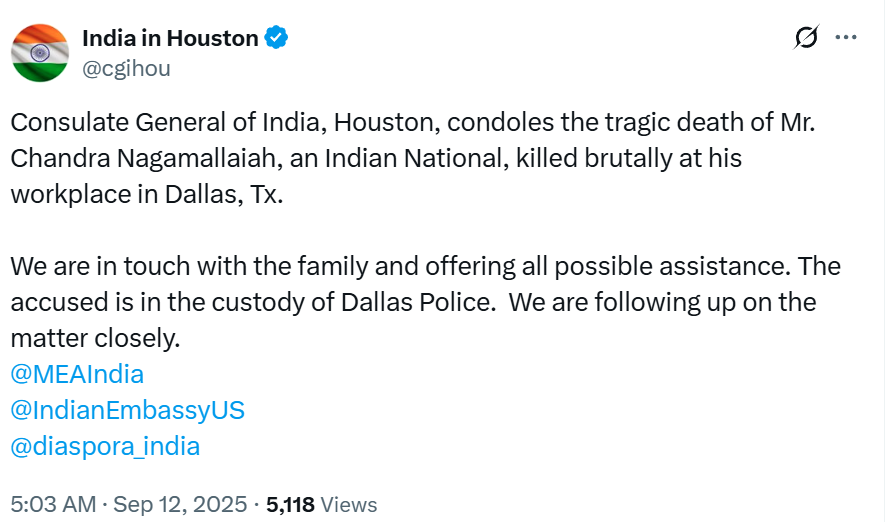The width and height of the screenshot is (893, 522).
Task: Open the three-dot More options menu
Action: coord(846,38)
